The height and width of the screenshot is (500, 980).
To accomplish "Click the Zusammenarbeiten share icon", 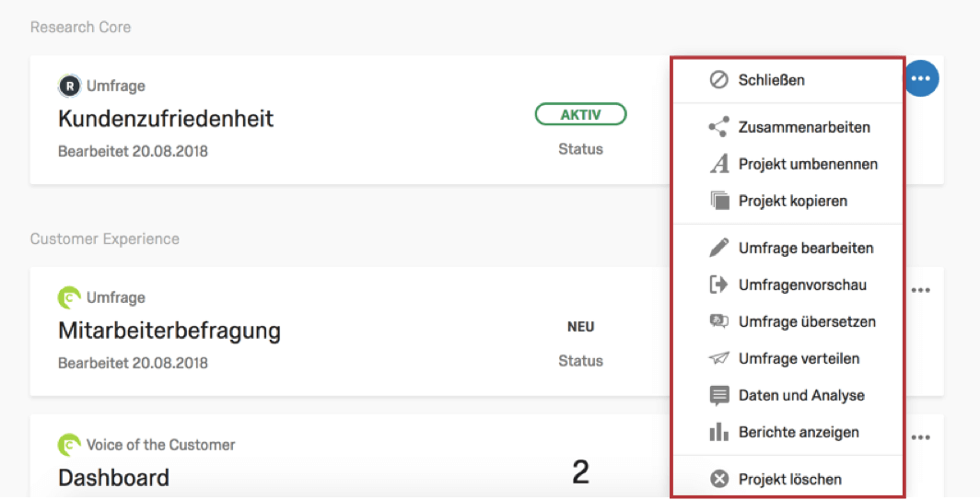I will pyautogui.click(x=718, y=127).
